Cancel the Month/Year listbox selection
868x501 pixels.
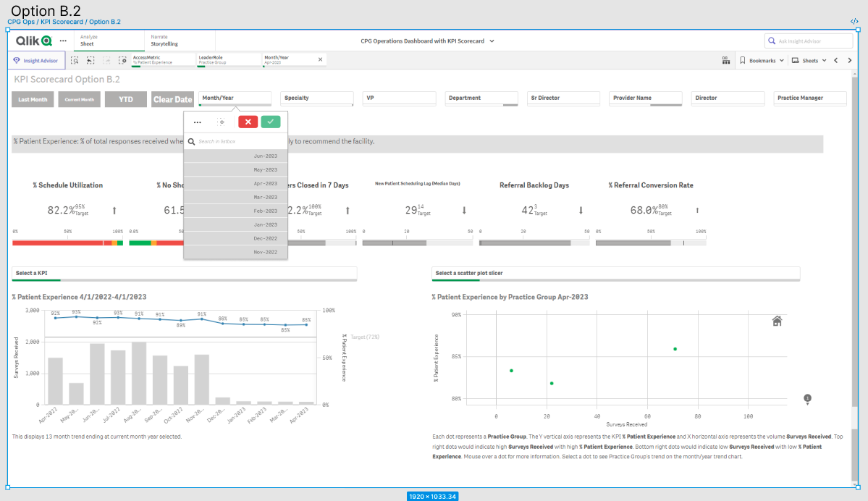tap(248, 122)
